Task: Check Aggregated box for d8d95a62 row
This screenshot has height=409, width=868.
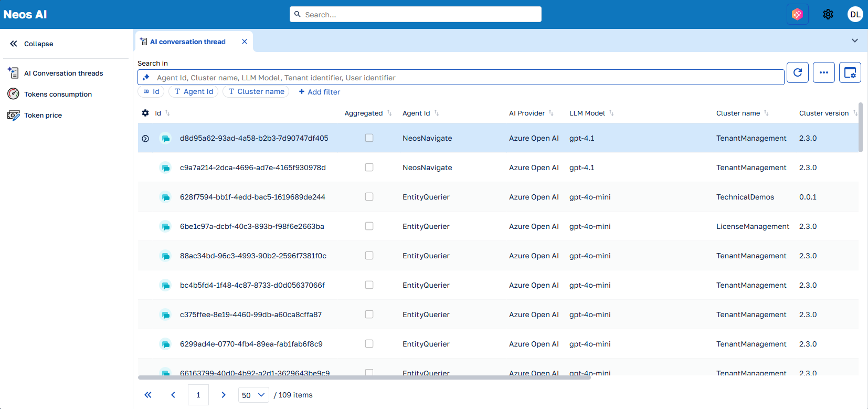Action: tap(369, 138)
